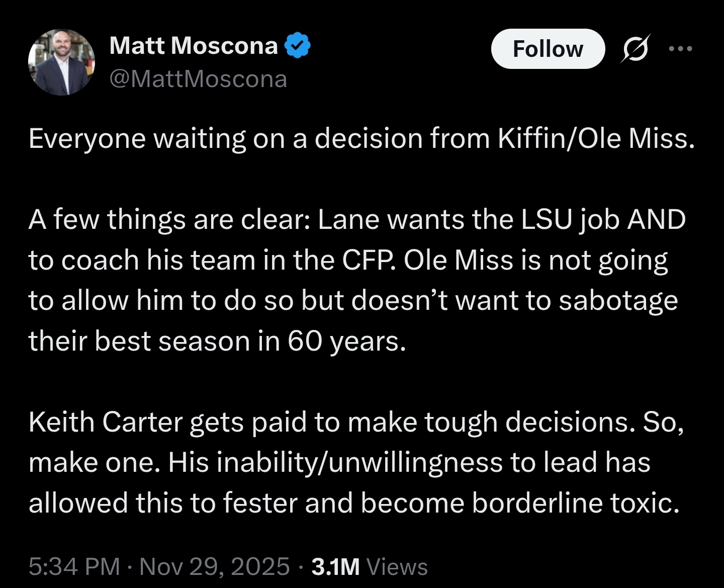The height and width of the screenshot is (588, 724).
Task: Click the dot separator before 3.1M Views
Action: 301,567
